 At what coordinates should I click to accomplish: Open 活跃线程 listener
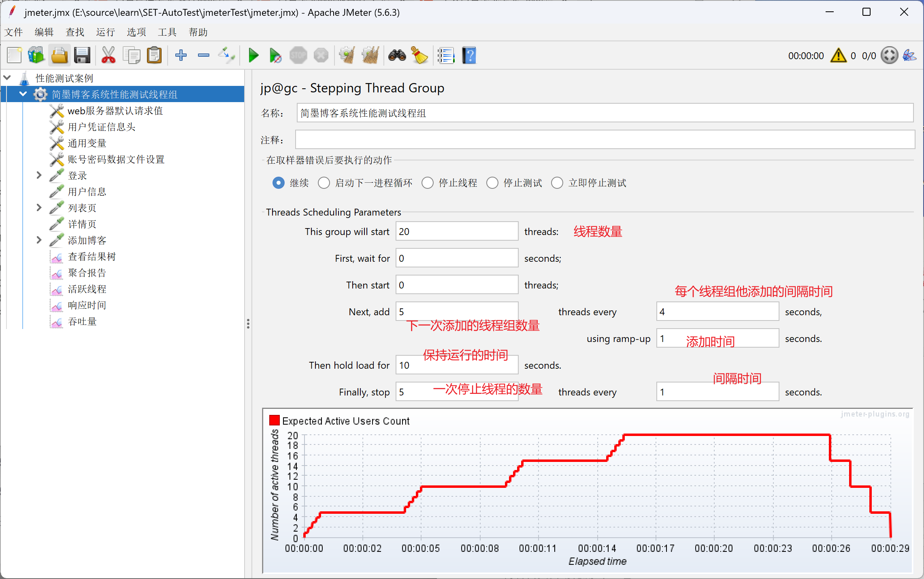(x=87, y=289)
